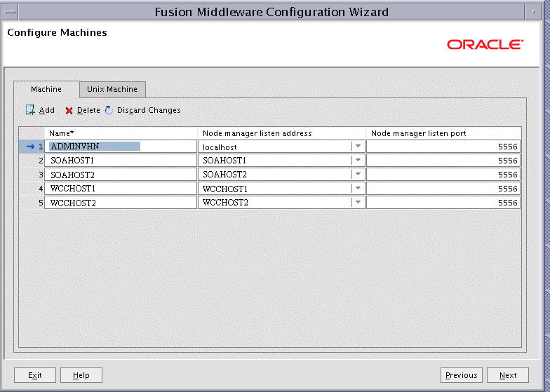
Task: Select row number 1 header
Action: [x=32, y=147]
